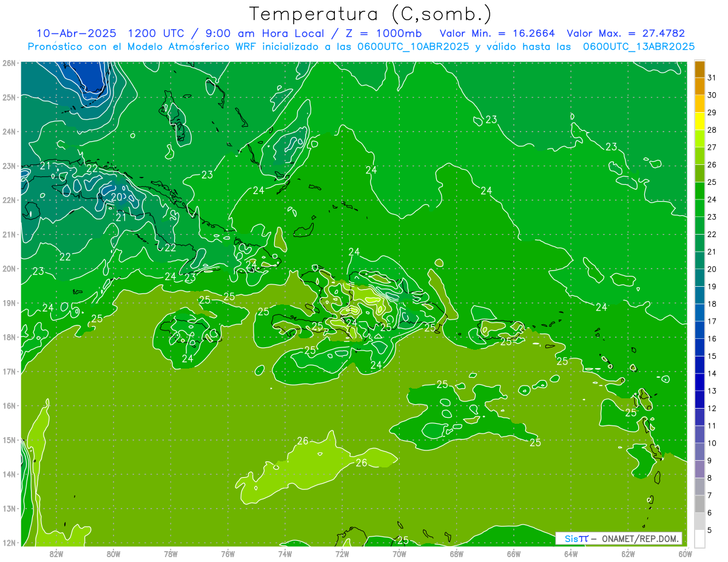Image resolution: width=728 pixels, height=562 pixels.
Task: Click the legend value '18'
Action: (712, 304)
